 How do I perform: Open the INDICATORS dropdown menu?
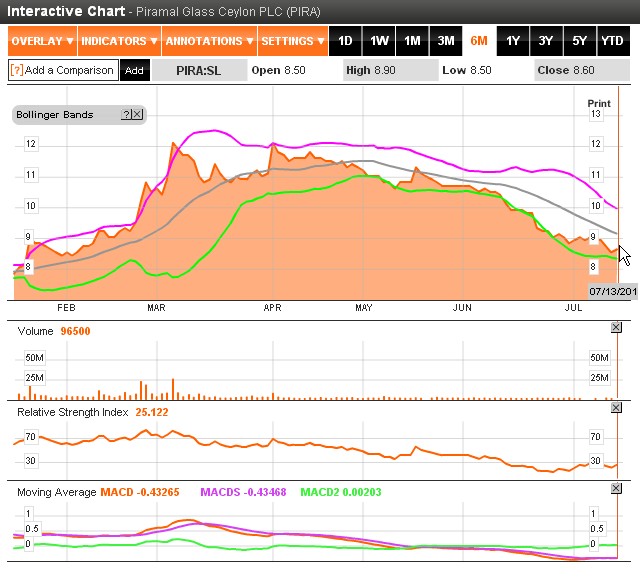click(x=119, y=41)
